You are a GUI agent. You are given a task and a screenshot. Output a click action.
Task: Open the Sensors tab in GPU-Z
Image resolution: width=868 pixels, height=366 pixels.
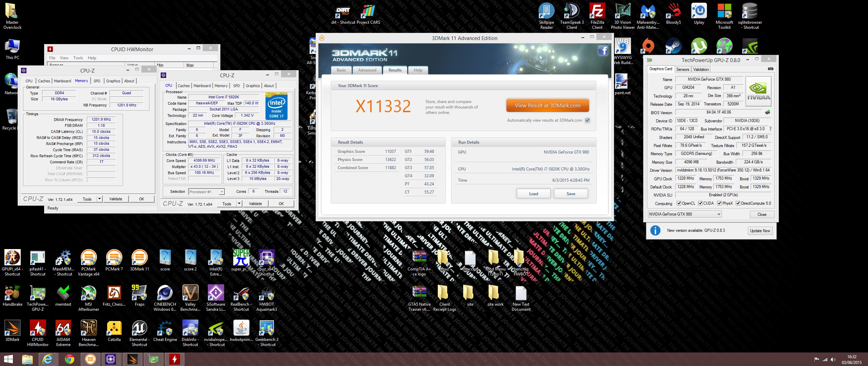click(x=683, y=69)
